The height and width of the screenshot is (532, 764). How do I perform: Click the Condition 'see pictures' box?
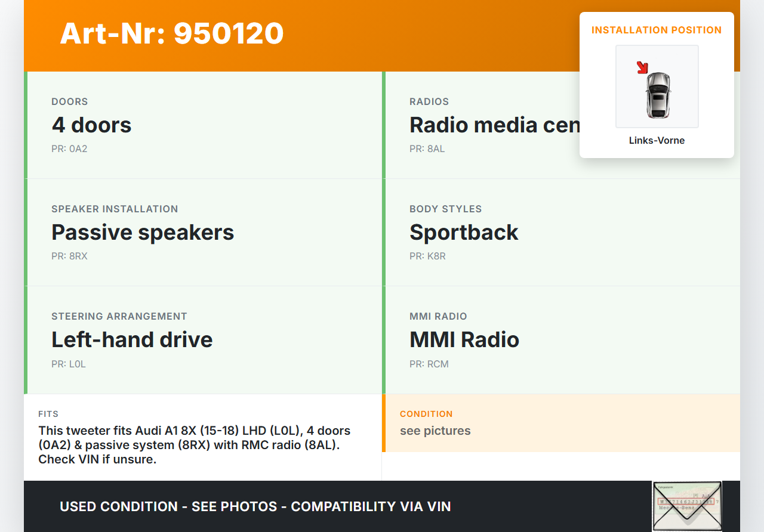tap(561, 423)
